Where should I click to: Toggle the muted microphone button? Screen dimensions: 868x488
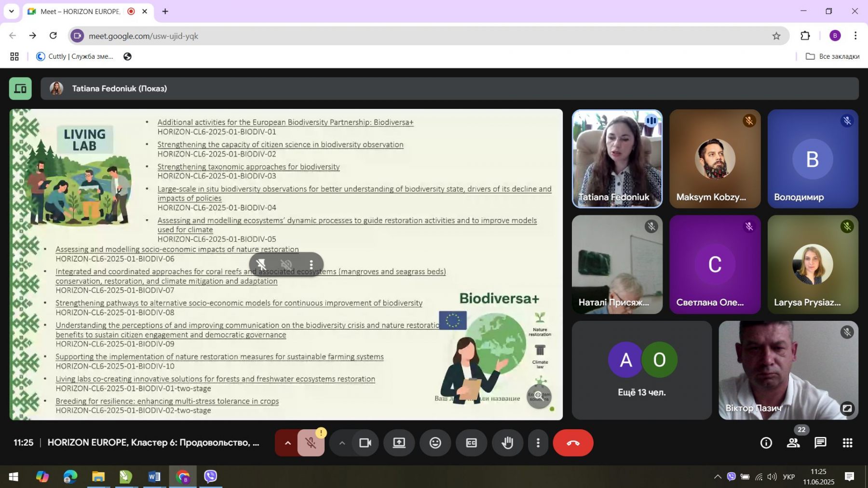pos(311,443)
